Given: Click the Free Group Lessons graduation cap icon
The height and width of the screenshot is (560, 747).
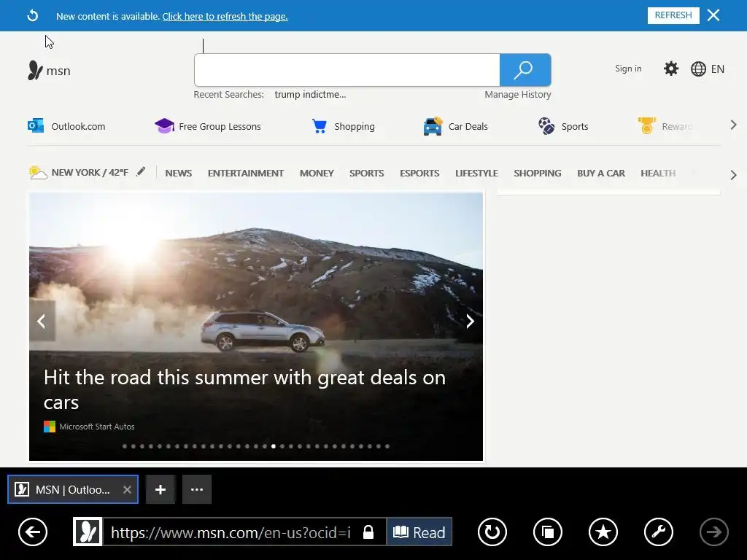Looking at the screenshot, I should (164, 125).
